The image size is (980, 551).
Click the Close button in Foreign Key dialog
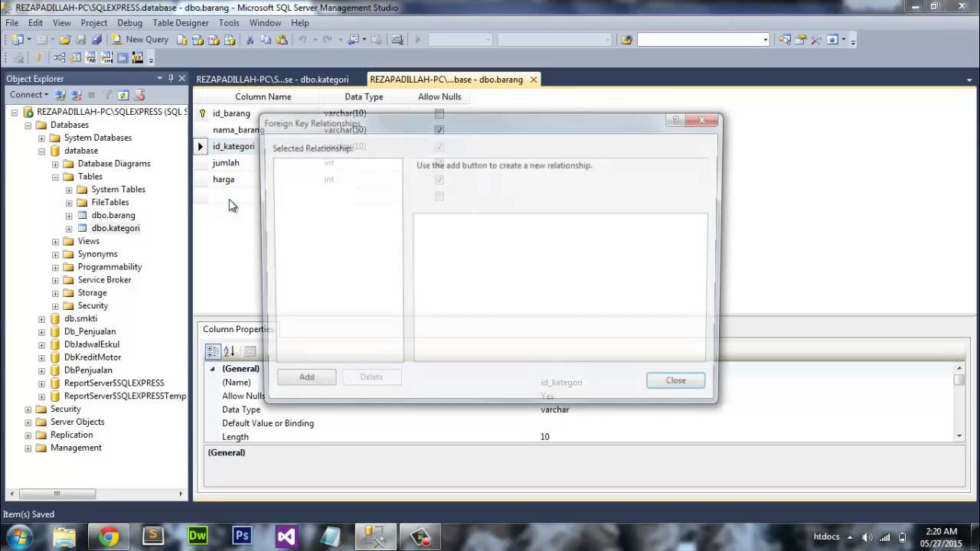point(675,380)
